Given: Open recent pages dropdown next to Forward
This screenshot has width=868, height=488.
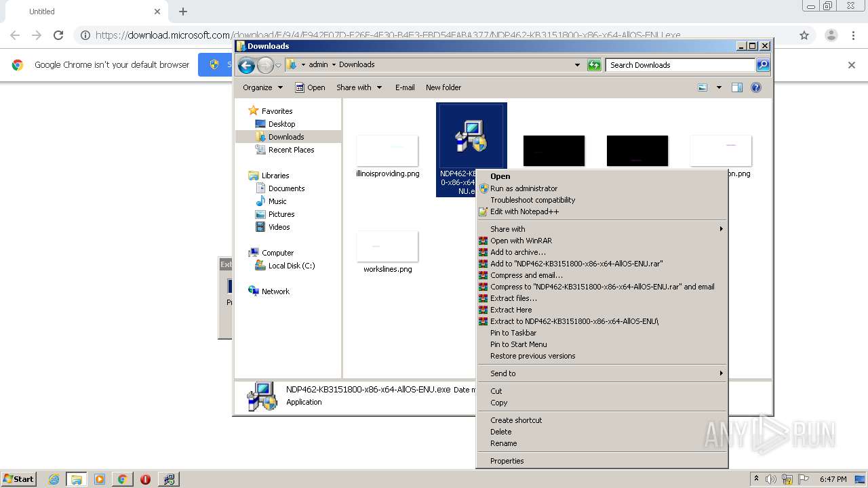Looking at the screenshot, I should click(x=278, y=66).
